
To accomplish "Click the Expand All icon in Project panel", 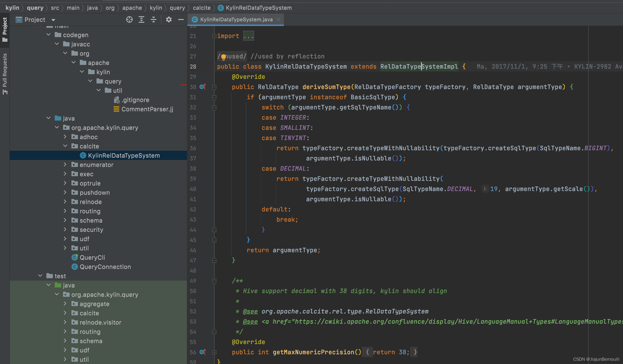I will (x=141, y=19).
